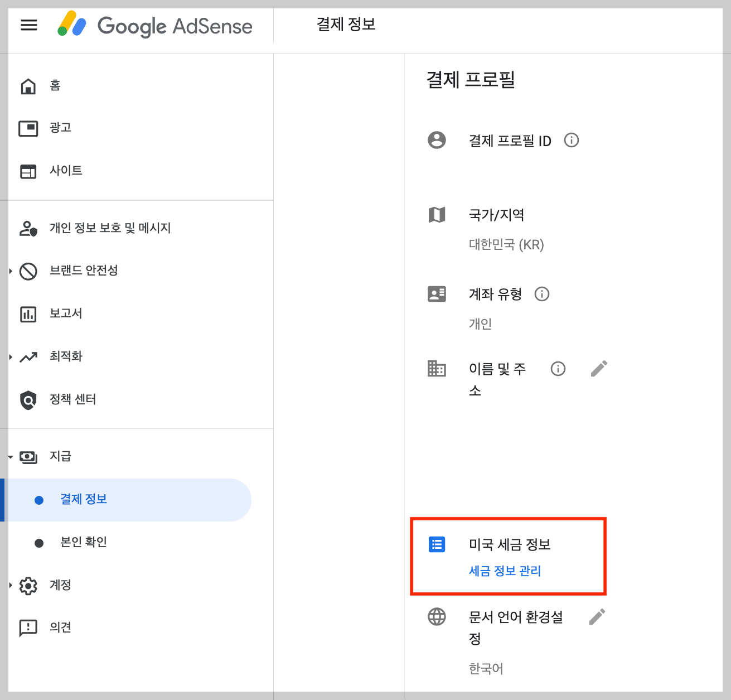This screenshot has width=731, height=700.
Task: Open the currently selected 결제 정보 page
Action: click(x=83, y=499)
